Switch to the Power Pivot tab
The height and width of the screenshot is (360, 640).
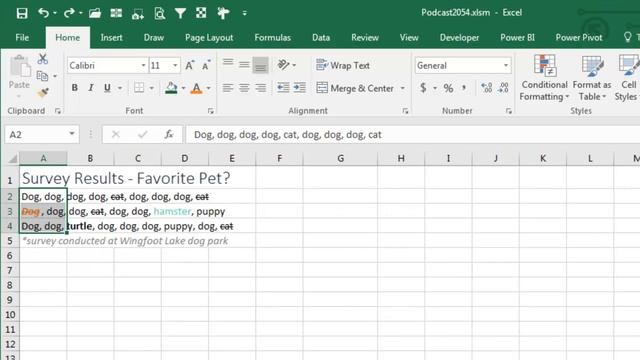pyautogui.click(x=579, y=38)
